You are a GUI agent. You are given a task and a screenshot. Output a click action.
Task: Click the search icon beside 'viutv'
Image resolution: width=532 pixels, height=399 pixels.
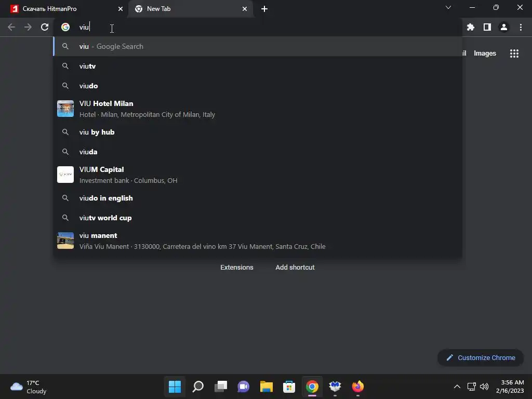point(65,66)
